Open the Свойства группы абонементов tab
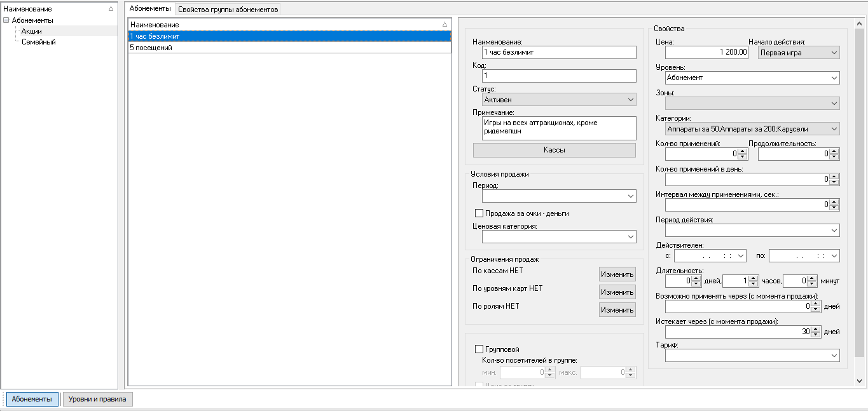Viewport: 868px width, 411px height. pos(228,10)
